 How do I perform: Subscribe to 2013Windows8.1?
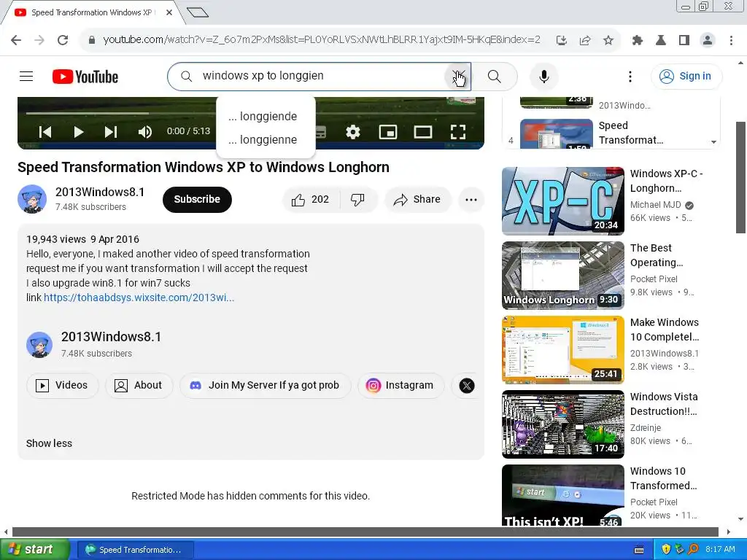(x=197, y=199)
